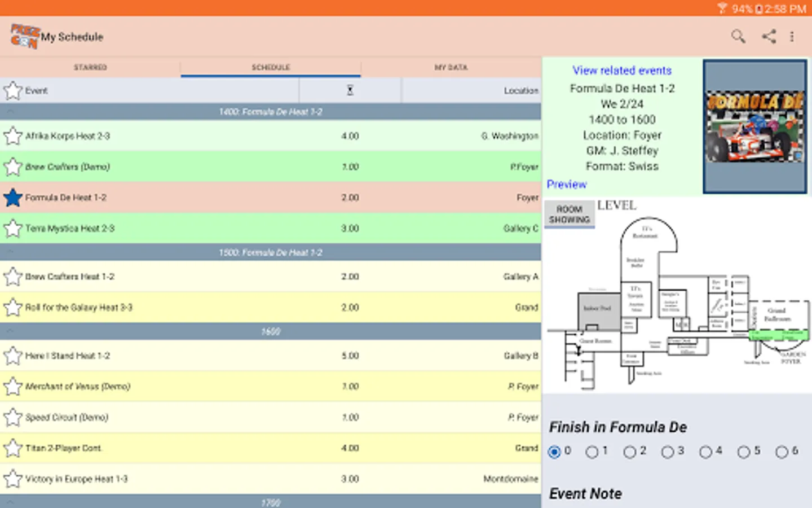Star Afrika Korps Heat 2-3
The image size is (812, 508).
coord(12,136)
